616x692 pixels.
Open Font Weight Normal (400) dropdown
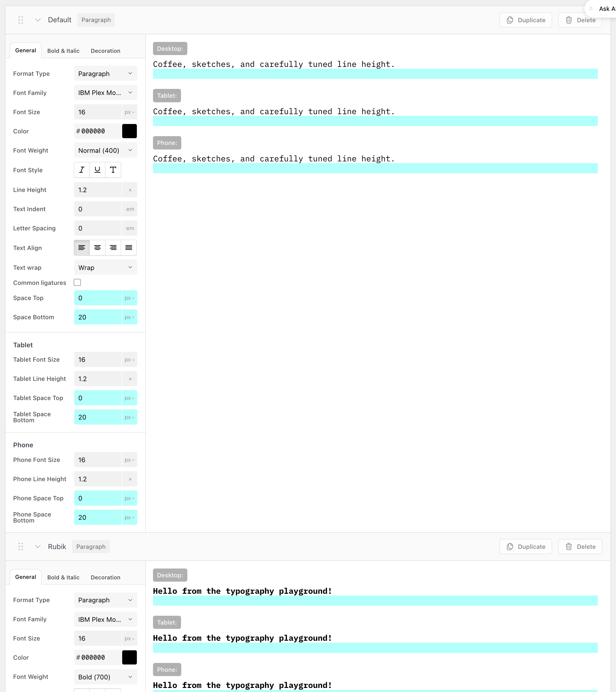pos(106,150)
